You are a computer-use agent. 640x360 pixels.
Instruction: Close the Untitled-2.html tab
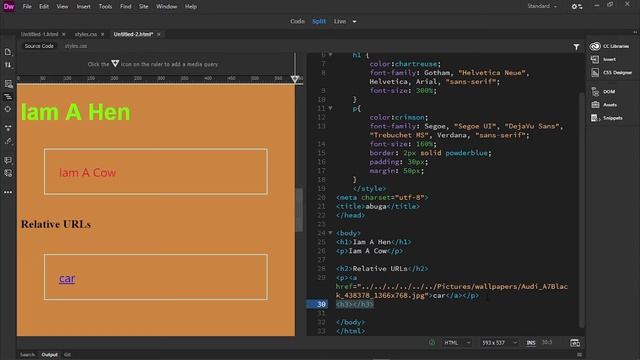pyautogui.click(x=159, y=34)
